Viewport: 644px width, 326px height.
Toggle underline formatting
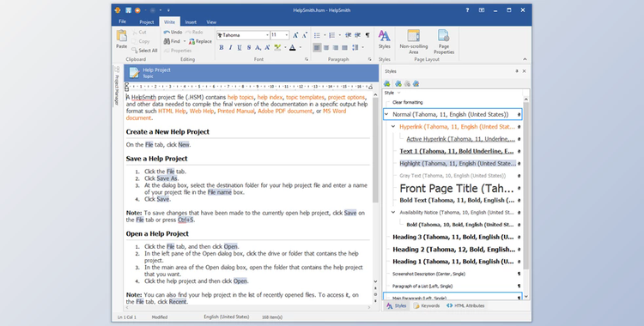[x=240, y=48]
